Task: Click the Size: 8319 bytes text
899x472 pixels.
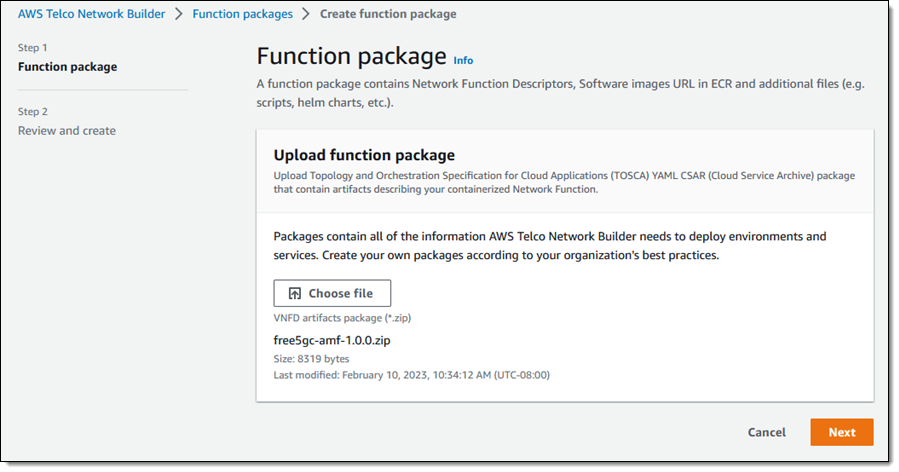Action: [x=311, y=359]
